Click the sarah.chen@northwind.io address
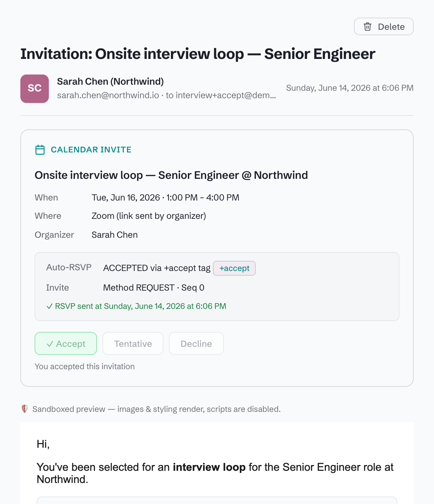 (x=108, y=96)
